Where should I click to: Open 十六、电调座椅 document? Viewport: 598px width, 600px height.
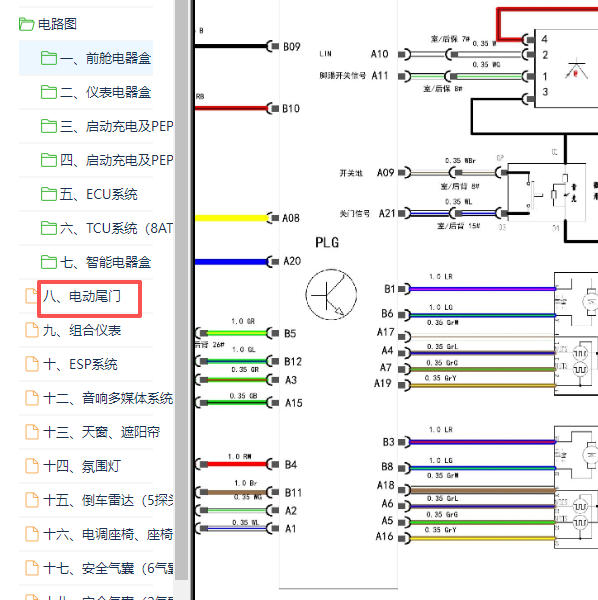click(108, 534)
